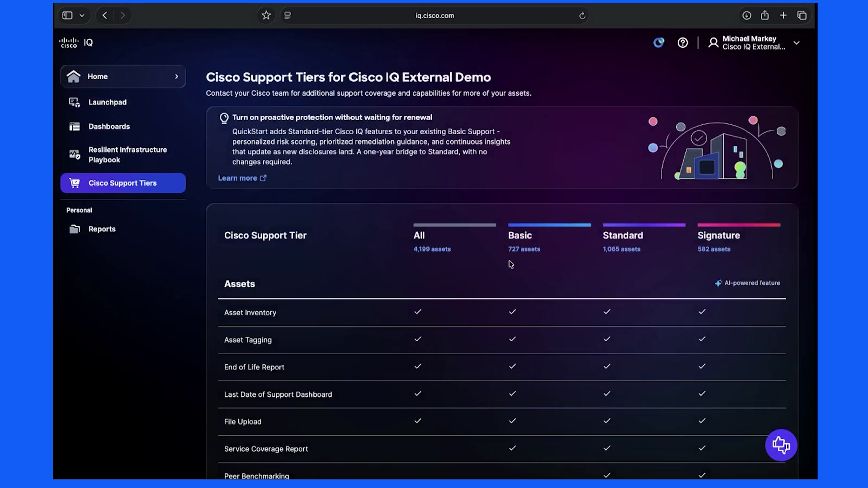Show the tab overview icon
The image size is (868, 488).
[802, 15]
